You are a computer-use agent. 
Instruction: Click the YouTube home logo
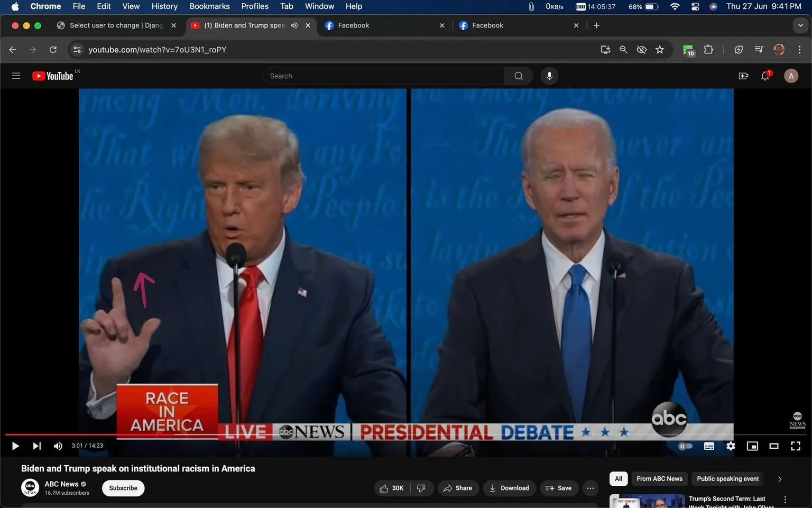[x=52, y=76]
